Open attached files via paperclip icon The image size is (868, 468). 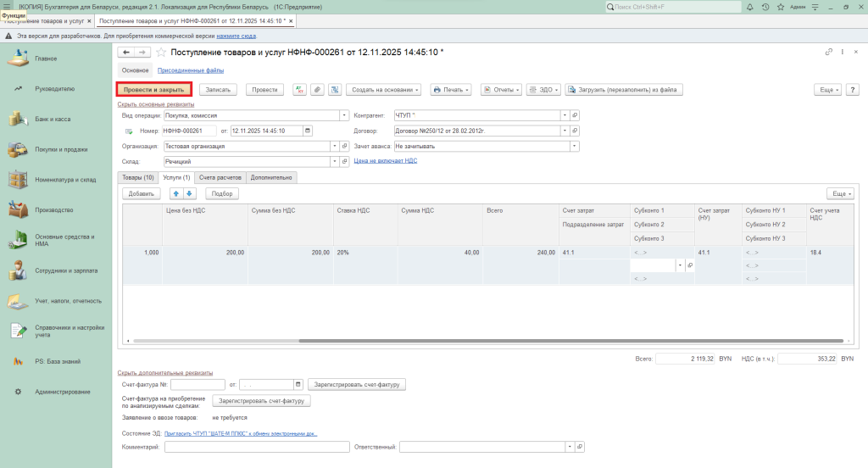point(317,89)
